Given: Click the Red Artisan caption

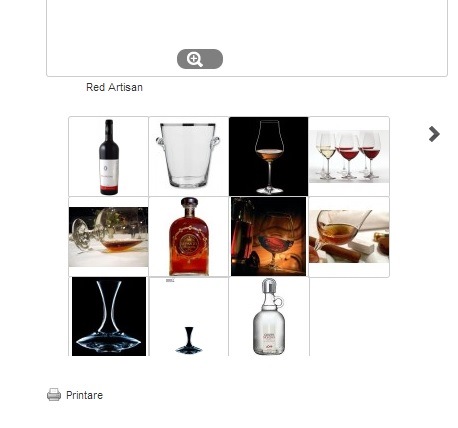Looking at the screenshot, I should [x=114, y=87].
